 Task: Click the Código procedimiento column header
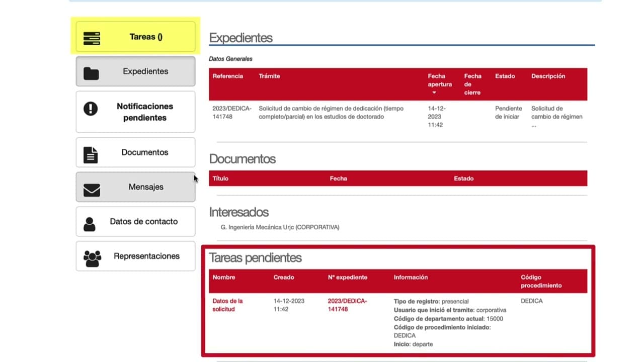pyautogui.click(x=541, y=282)
